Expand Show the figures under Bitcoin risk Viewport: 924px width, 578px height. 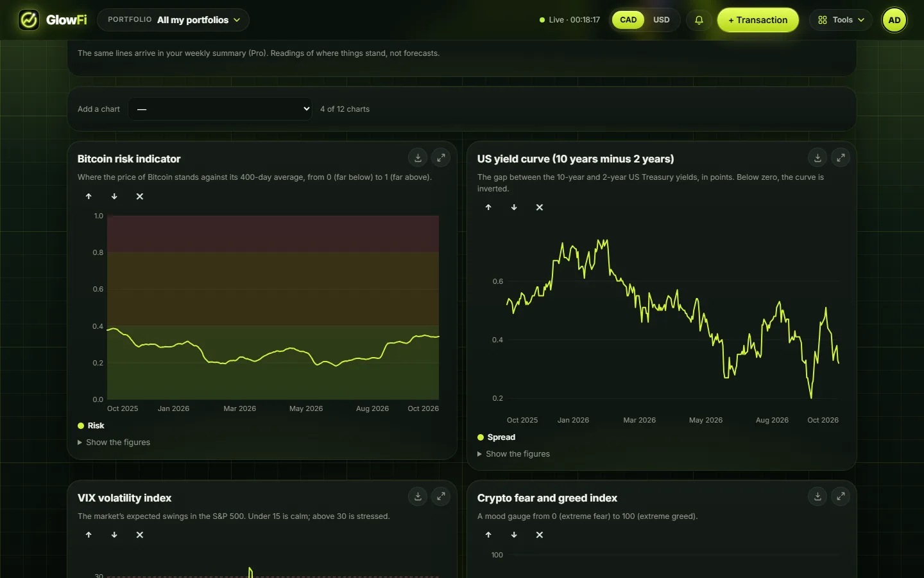[x=114, y=442]
